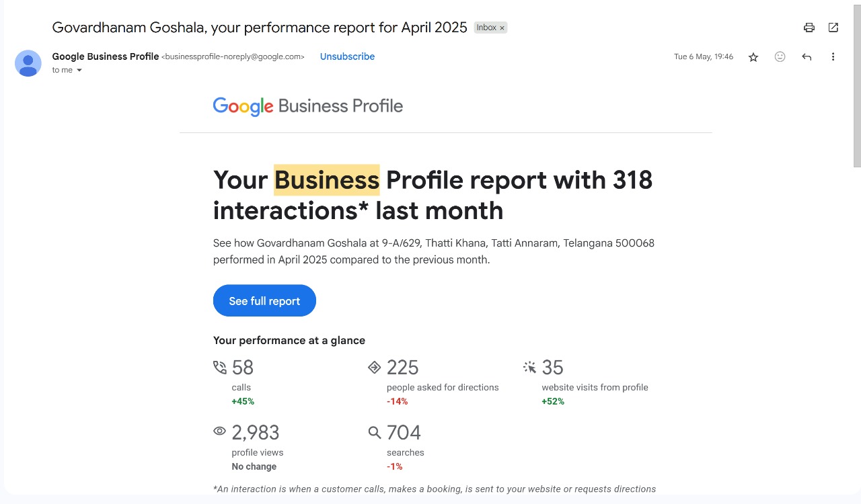The width and height of the screenshot is (861, 504).
Task: Open the three-dot More options menu
Action: (833, 57)
